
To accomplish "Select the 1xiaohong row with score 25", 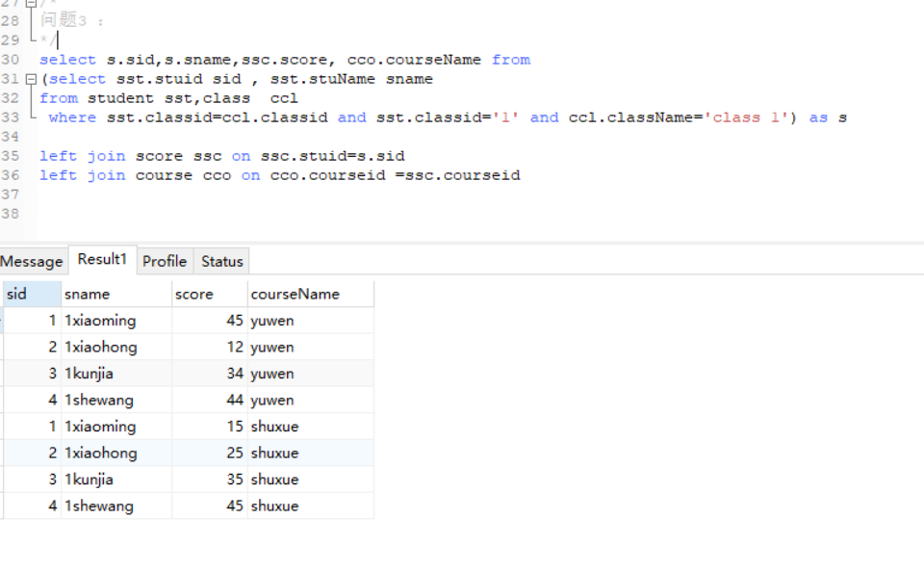I will pos(189,454).
